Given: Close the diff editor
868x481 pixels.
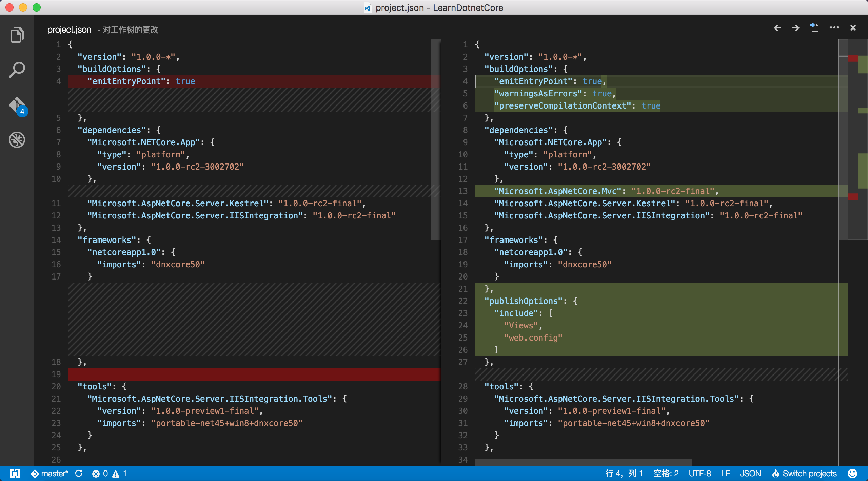Looking at the screenshot, I should coord(853,28).
